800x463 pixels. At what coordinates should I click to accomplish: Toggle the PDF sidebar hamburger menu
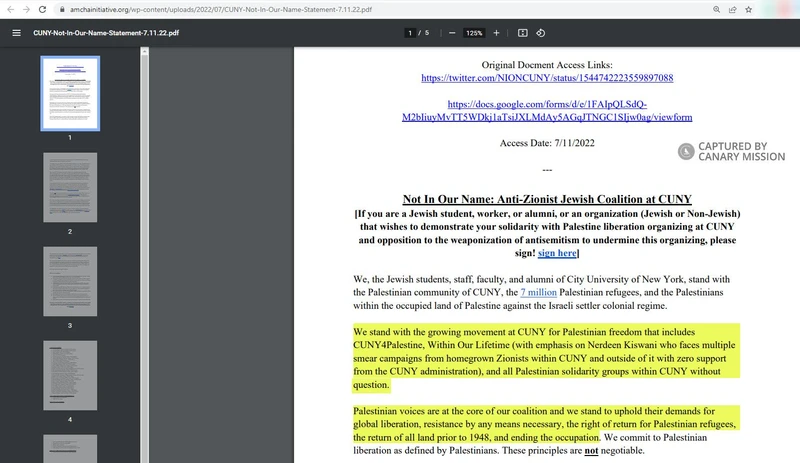tap(16, 33)
